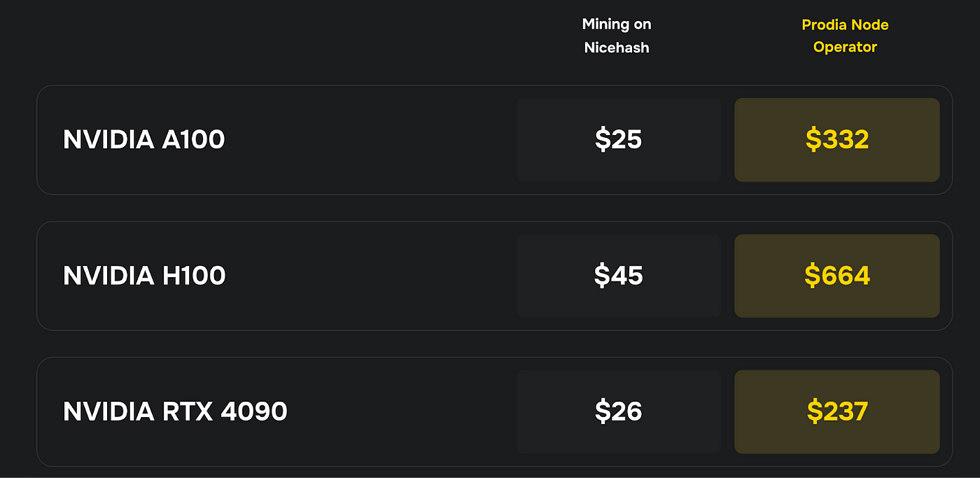Screen dimensions: 980x478
Task: Click the $45 Nicehash value for H100
Action: point(618,276)
